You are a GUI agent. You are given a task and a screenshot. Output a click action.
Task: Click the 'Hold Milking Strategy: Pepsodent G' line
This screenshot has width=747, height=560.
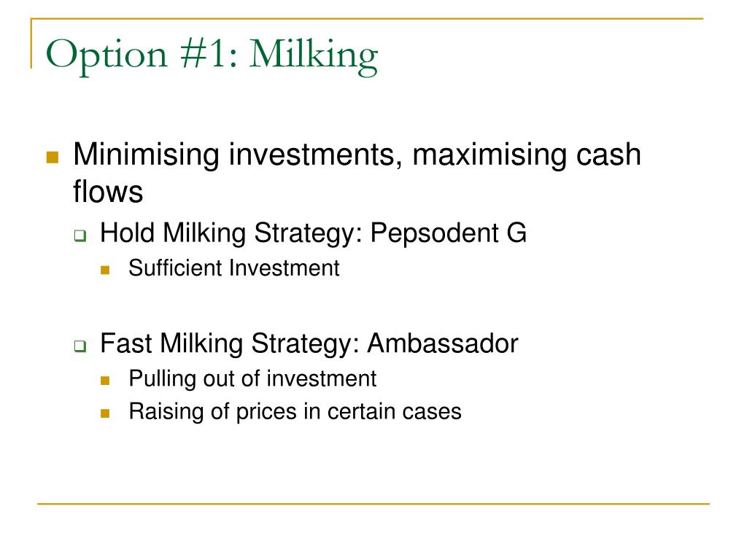tap(313, 234)
